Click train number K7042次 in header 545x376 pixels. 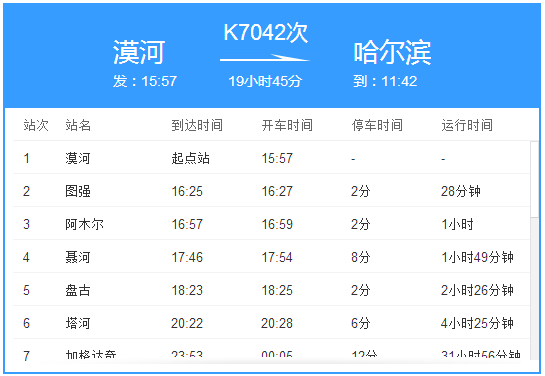[266, 33]
